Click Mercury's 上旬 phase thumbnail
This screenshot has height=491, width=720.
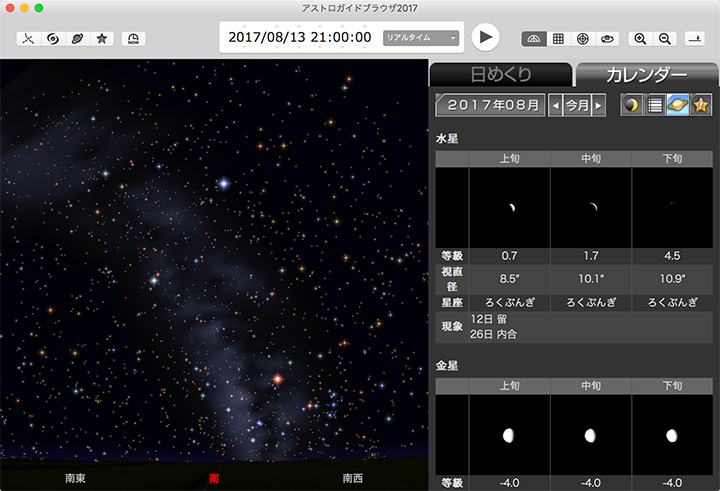click(x=510, y=208)
